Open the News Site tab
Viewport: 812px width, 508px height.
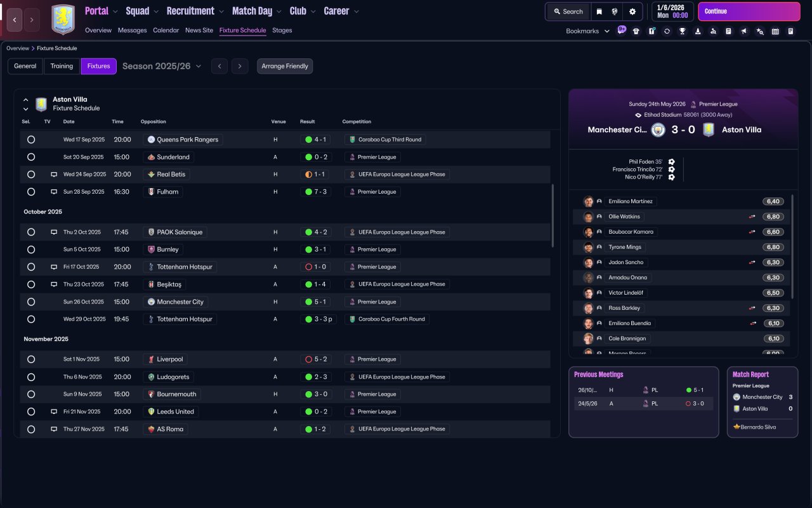199,30
